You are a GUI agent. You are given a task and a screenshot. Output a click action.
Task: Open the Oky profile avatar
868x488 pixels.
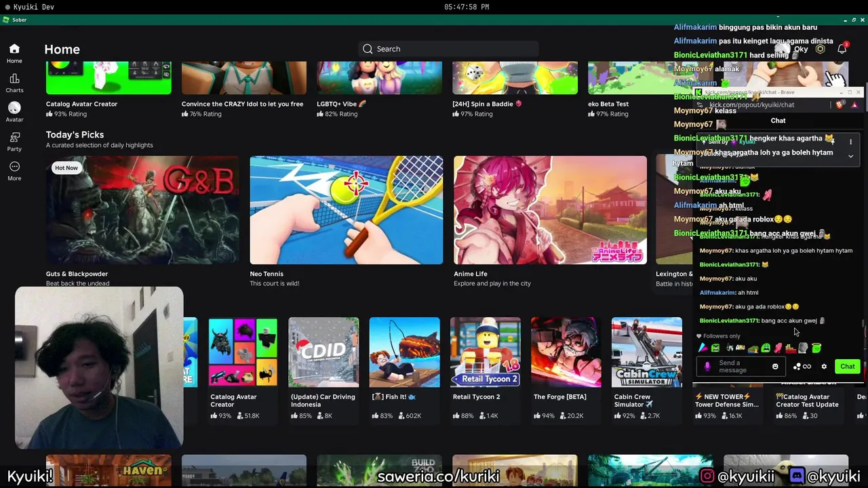click(x=783, y=49)
